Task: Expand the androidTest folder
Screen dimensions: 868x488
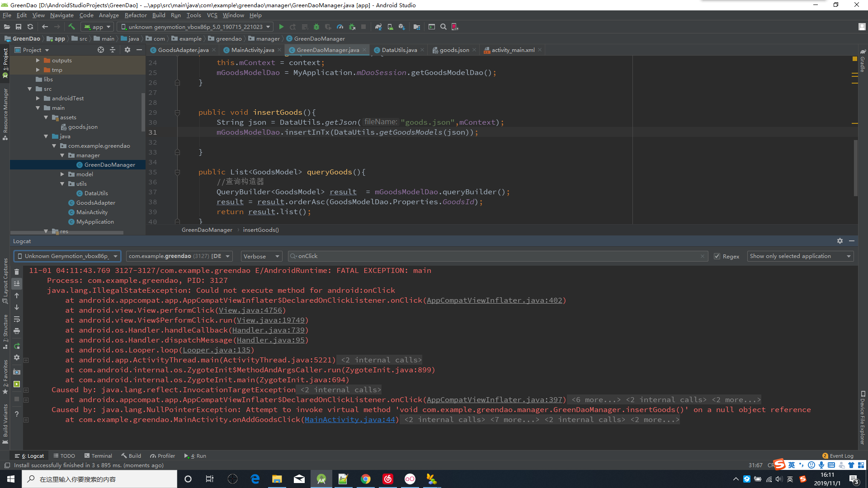Action: pyautogui.click(x=38, y=98)
